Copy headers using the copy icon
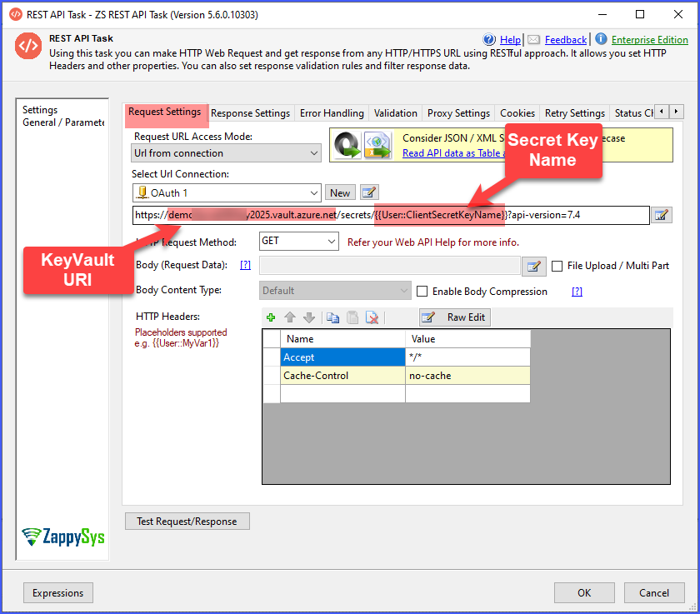The image size is (700, 614). pos(332,317)
